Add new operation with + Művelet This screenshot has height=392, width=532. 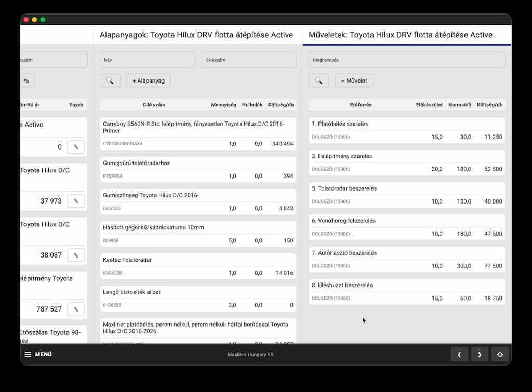tap(354, 80)
